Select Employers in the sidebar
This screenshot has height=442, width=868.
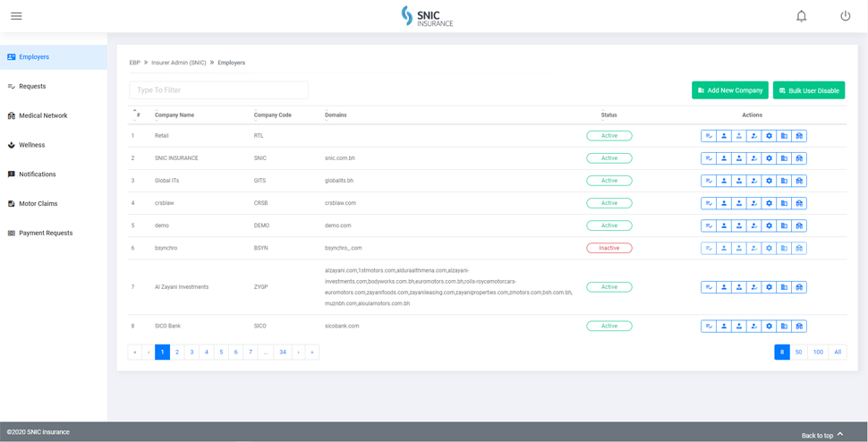click(x=54, y=57)
